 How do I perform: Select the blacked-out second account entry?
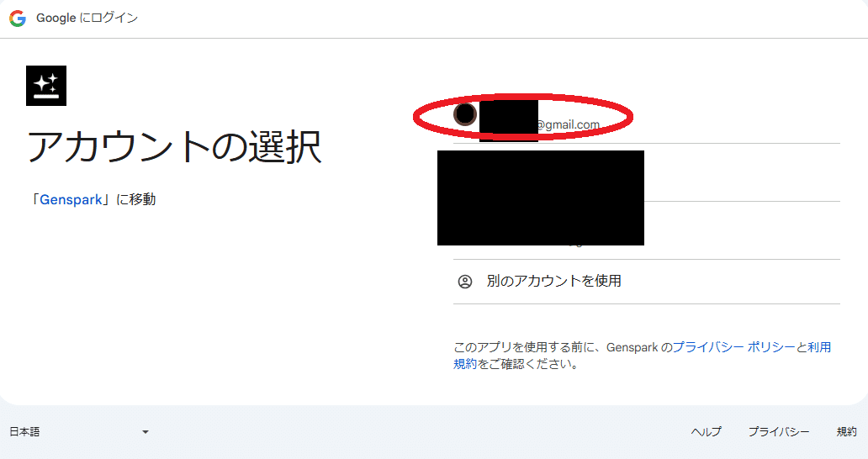click(x=647, y=172)
